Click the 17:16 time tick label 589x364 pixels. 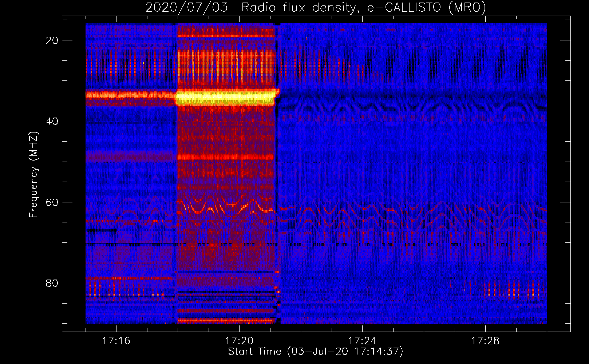tap(116, 341)
